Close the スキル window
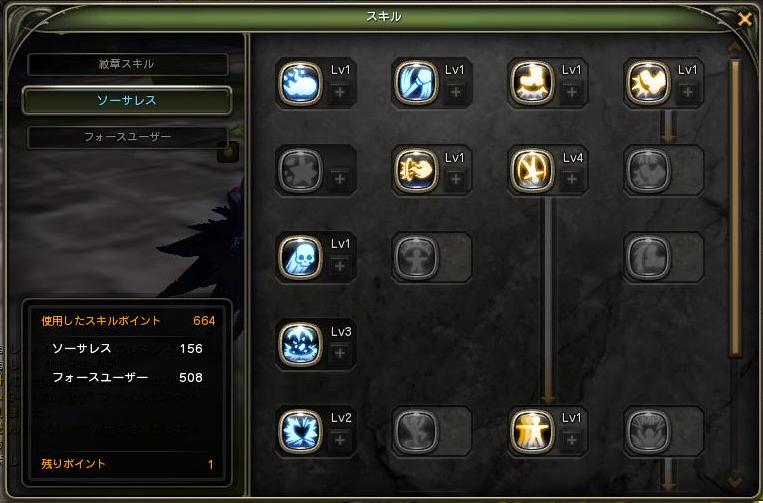The image size is (763, 503). click(745, 19)
